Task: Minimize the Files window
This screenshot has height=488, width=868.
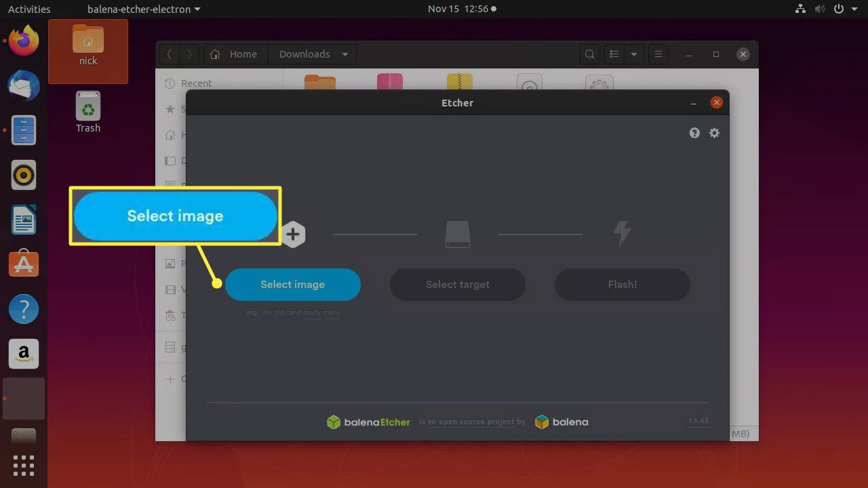Action: (x=689, y=54)
